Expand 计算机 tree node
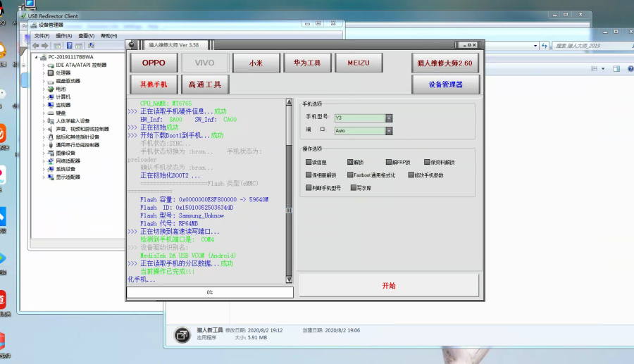This screenshot has height=364, width=634. pyautogui.click(x=44, y=97)
